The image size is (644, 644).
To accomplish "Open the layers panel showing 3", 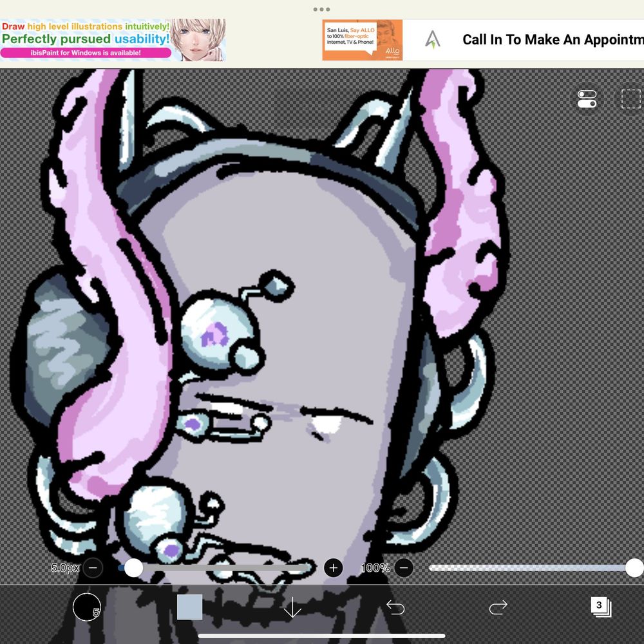I will click(x=601, y=607).
